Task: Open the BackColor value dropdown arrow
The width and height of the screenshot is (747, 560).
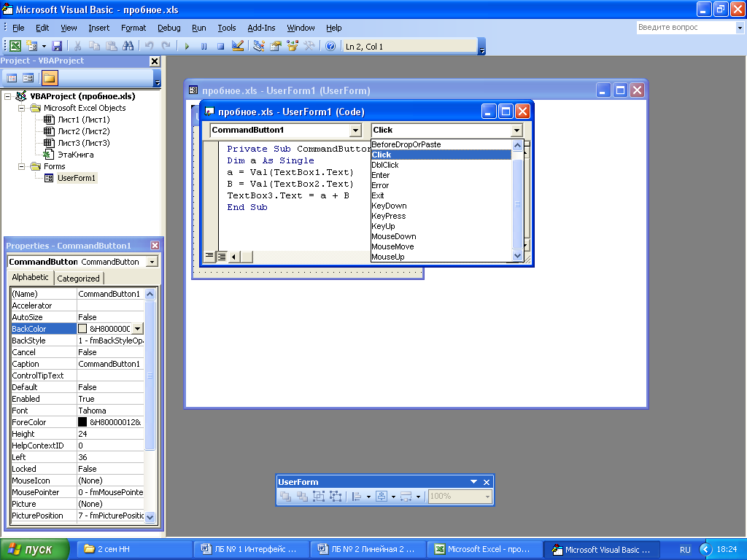Action: [137, 329]
